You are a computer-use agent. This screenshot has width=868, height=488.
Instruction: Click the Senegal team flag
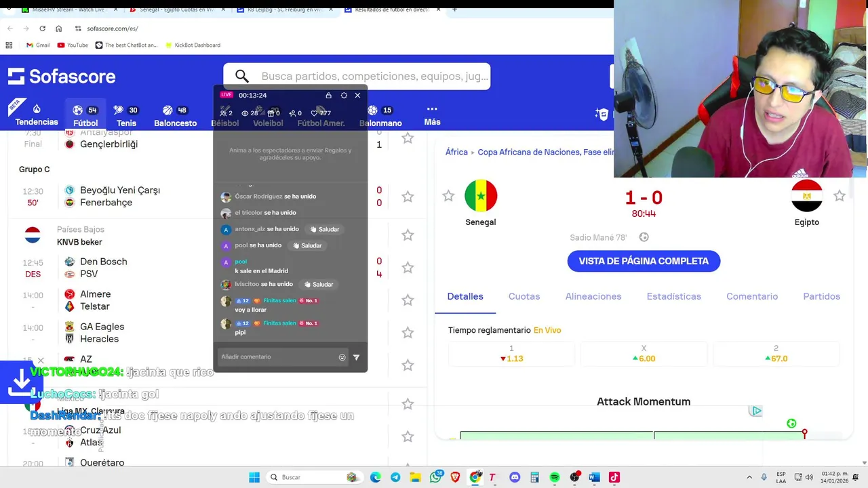[x=481, y=196]
